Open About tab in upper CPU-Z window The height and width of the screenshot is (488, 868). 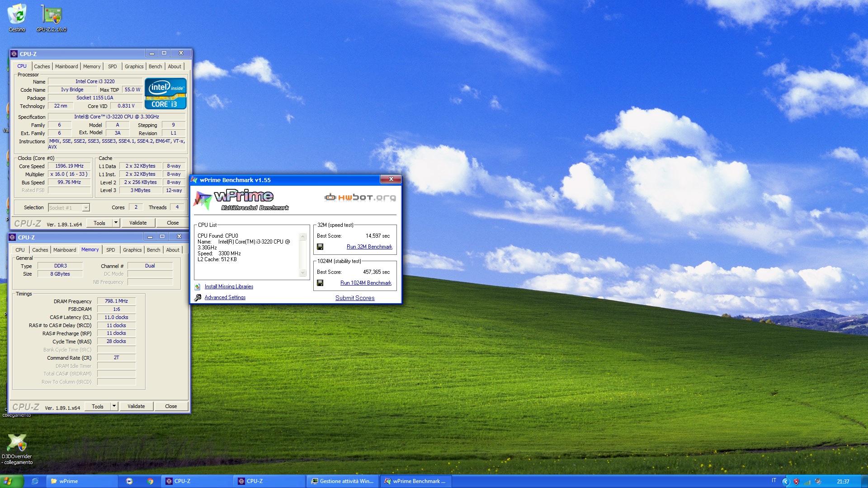[x=175, y=66]
